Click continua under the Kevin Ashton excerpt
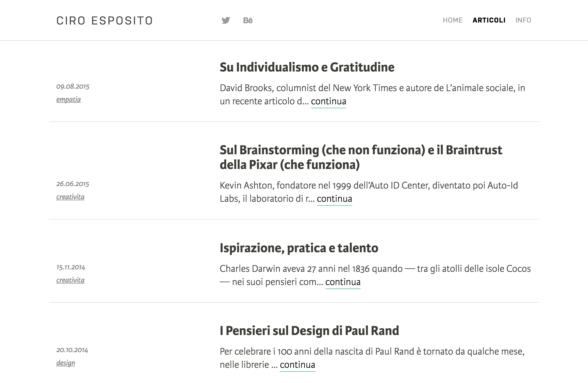 tap(334, 199)
